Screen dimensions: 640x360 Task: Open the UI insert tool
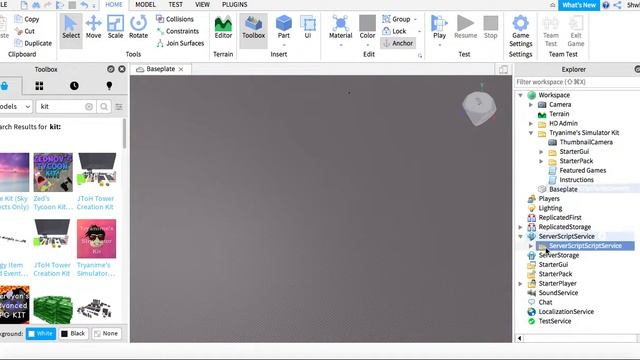[308, 27]
